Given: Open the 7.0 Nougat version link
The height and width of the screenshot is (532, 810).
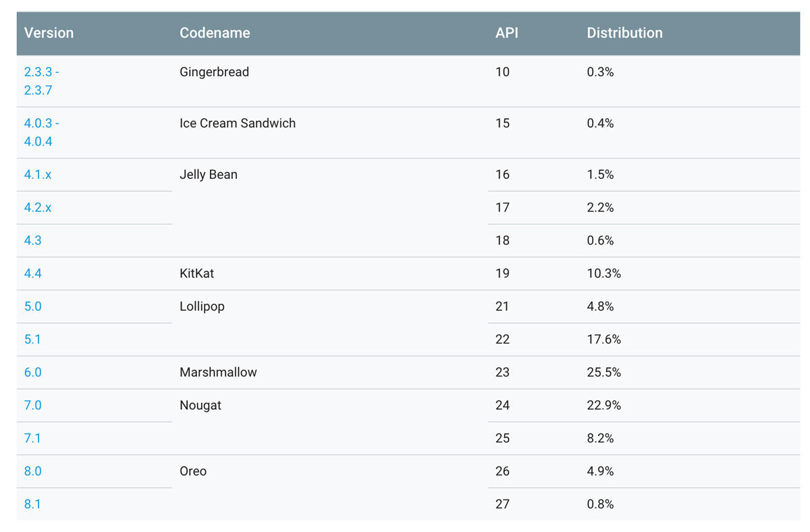Looking at the screenshot, I should click(x=32, y=405).
